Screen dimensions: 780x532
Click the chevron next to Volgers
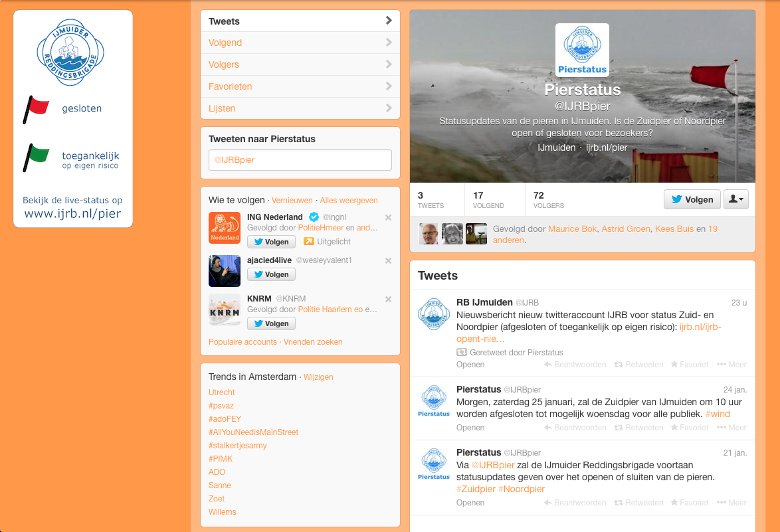[389, 64]
